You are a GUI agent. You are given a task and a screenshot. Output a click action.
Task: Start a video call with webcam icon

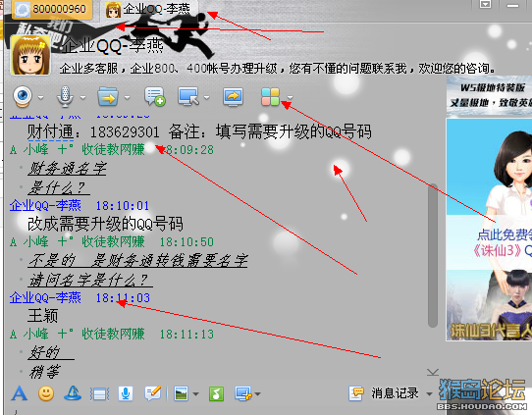[23, 96]
